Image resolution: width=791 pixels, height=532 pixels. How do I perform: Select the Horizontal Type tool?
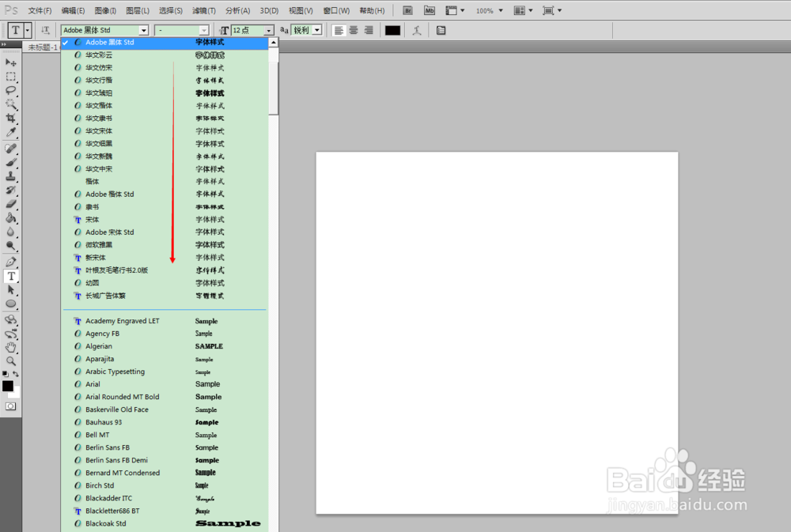(11, 276)
